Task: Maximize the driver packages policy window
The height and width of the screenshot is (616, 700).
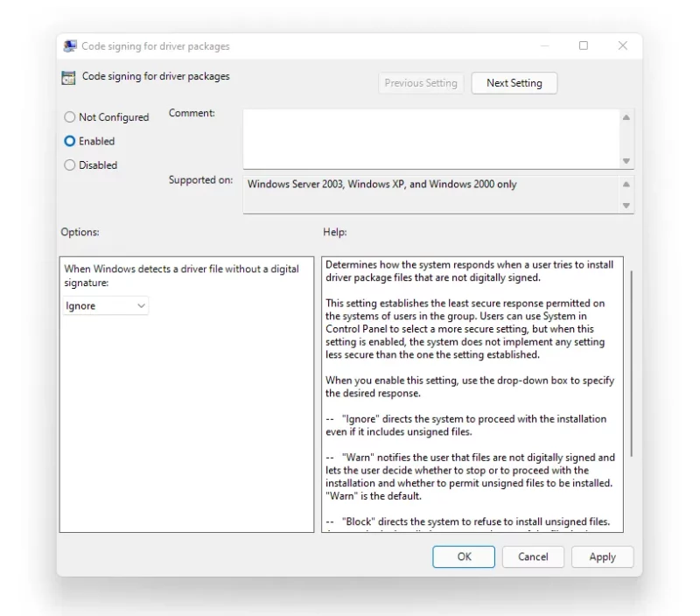Action: pyautogui.click(x=583, y=45)
